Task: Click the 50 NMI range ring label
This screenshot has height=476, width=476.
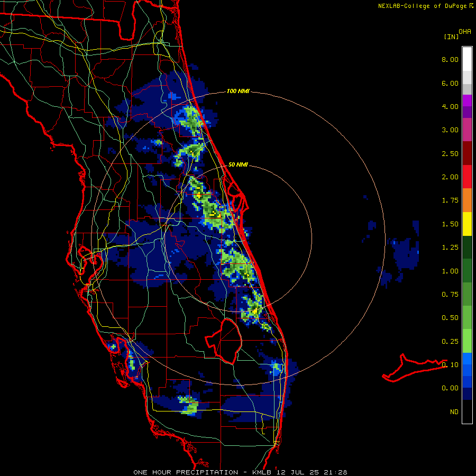Action: [238, 164]
